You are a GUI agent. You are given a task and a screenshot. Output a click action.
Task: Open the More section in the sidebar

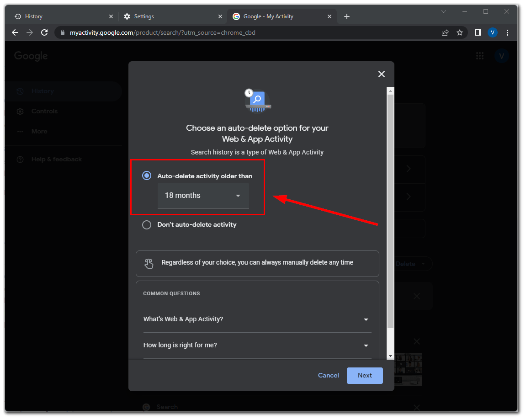click(39, 131)
